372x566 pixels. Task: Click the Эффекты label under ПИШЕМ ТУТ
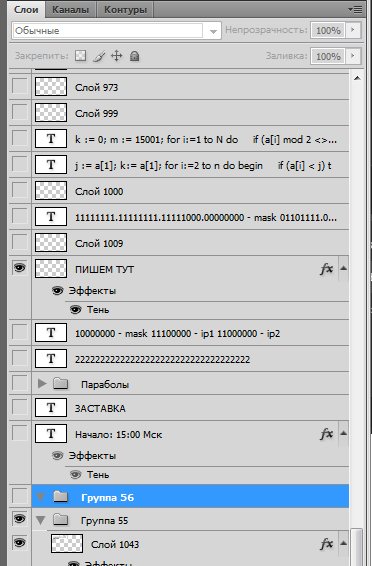92,291
